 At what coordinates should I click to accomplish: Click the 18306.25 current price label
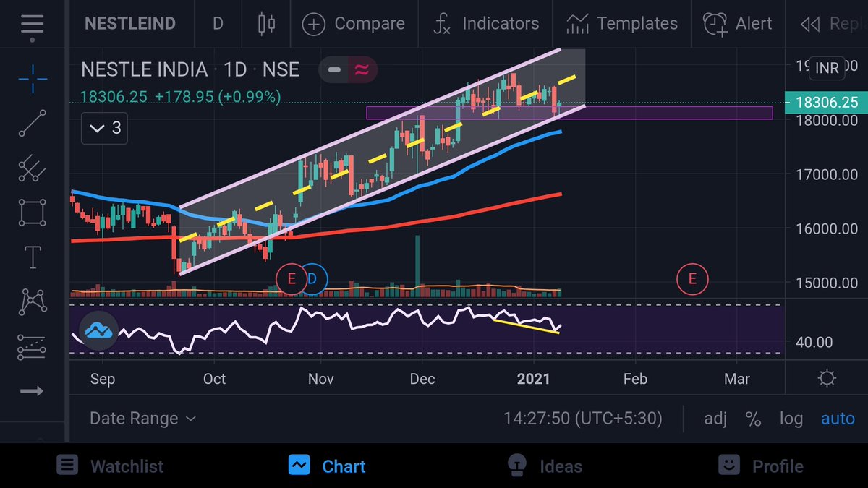tap(826, 103)
